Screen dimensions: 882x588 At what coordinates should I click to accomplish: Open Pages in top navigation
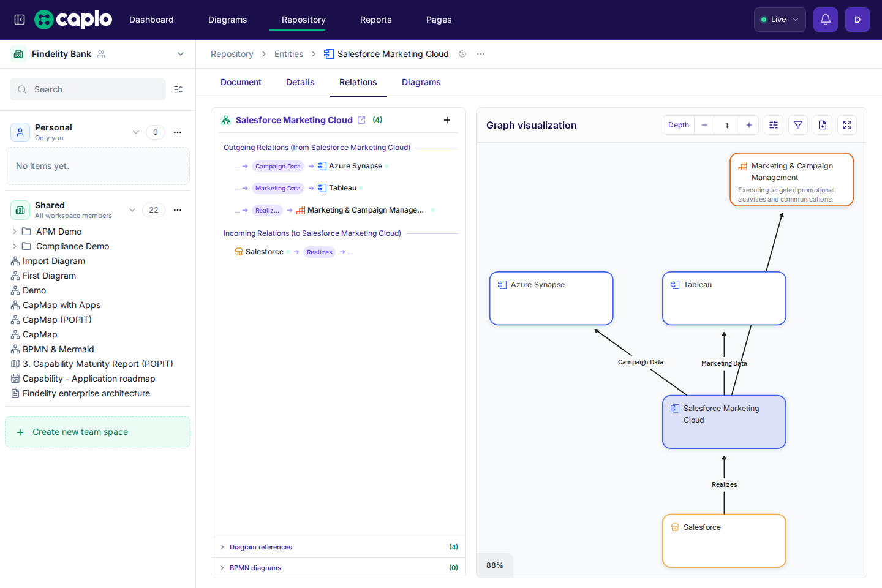(439, 20)
